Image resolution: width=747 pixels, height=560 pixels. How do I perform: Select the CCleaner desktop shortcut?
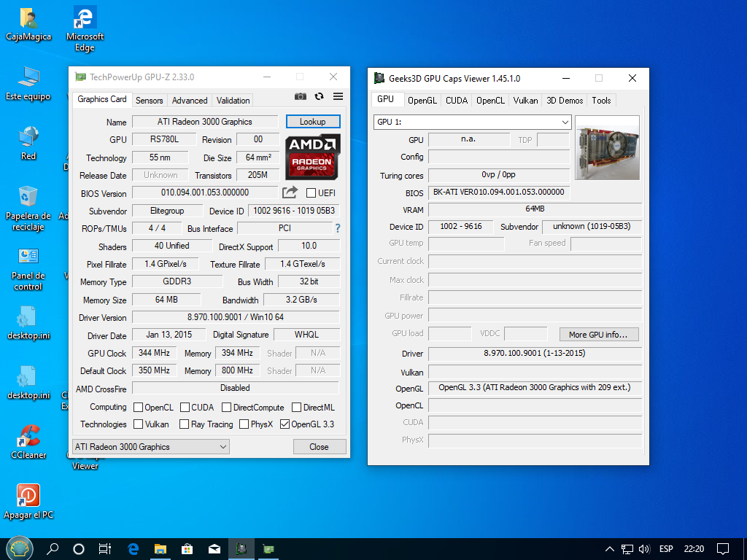tap(28, 443)
